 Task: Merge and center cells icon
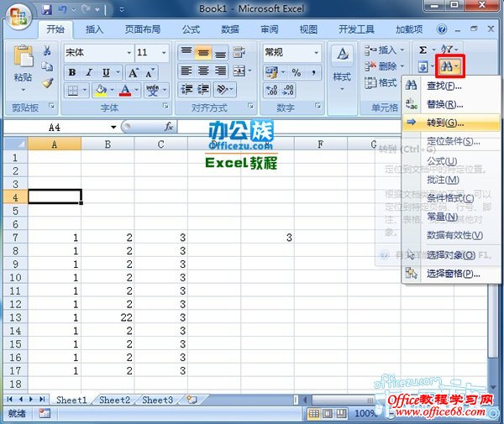pos(239,71)
